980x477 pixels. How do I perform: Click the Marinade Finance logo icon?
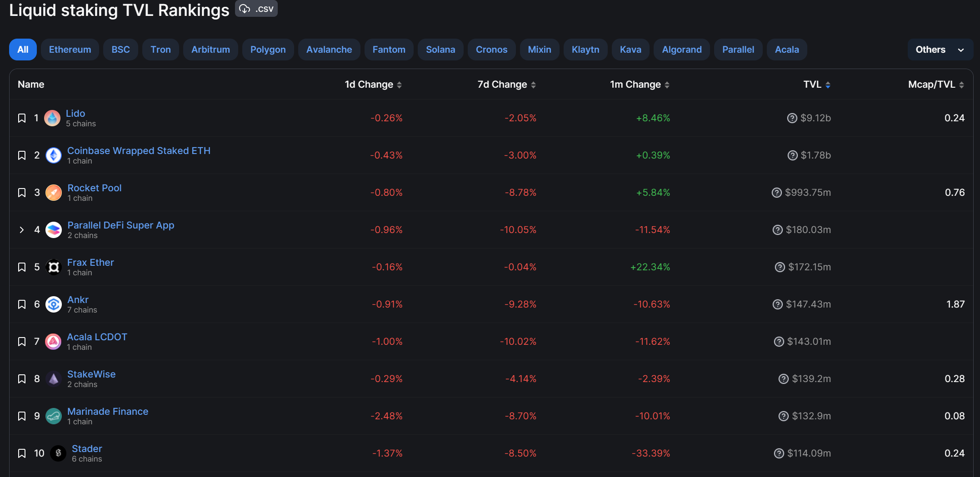coord(54,416)
